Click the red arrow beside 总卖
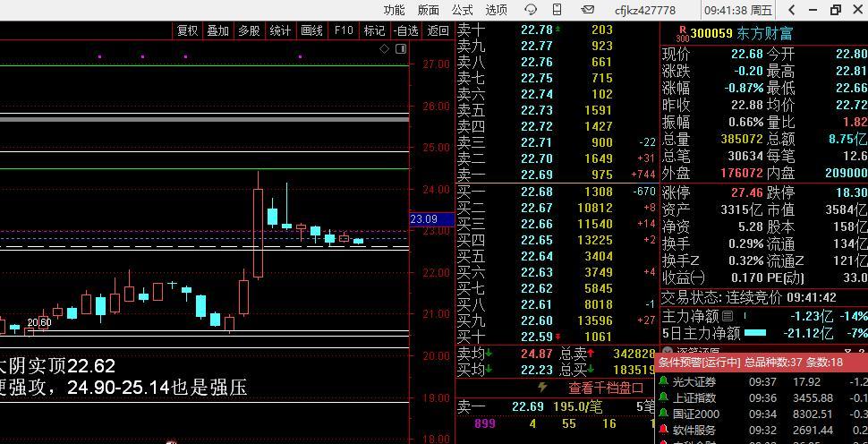 591,353
